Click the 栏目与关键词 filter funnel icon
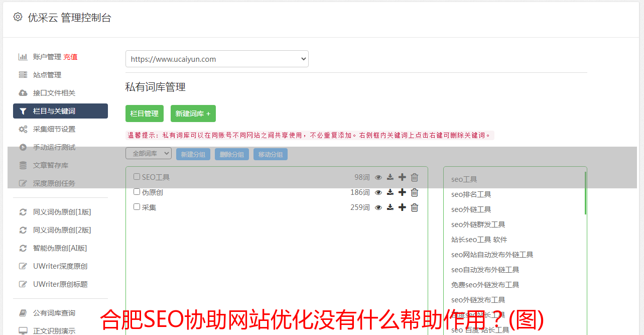644x335 pixels. 23,111
